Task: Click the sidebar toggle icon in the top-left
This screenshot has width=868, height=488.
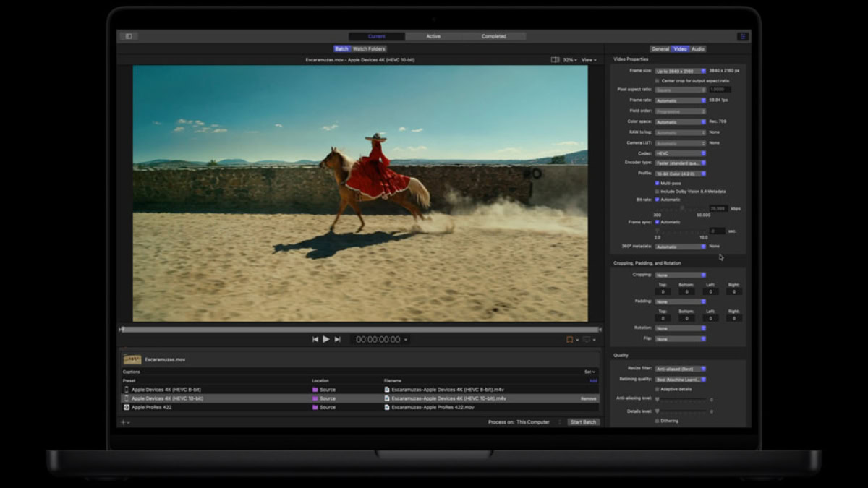Action: coord(128,35)
